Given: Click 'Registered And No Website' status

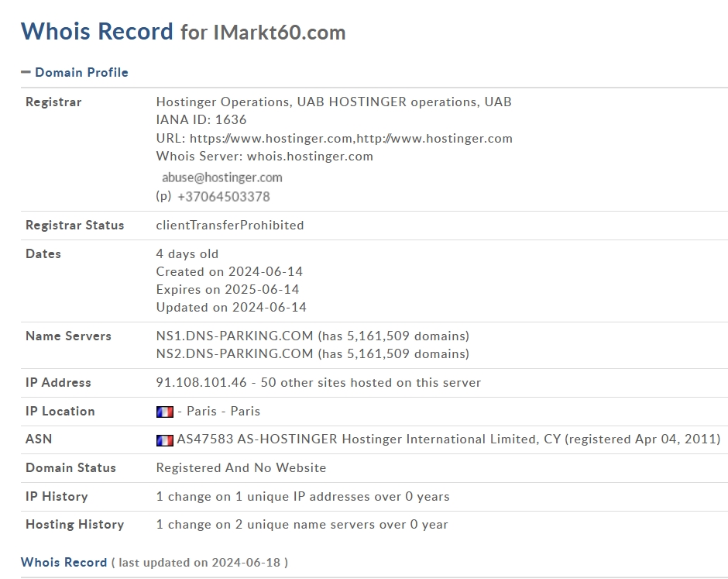Looking at the screenshot, I should tap(241, 467).
